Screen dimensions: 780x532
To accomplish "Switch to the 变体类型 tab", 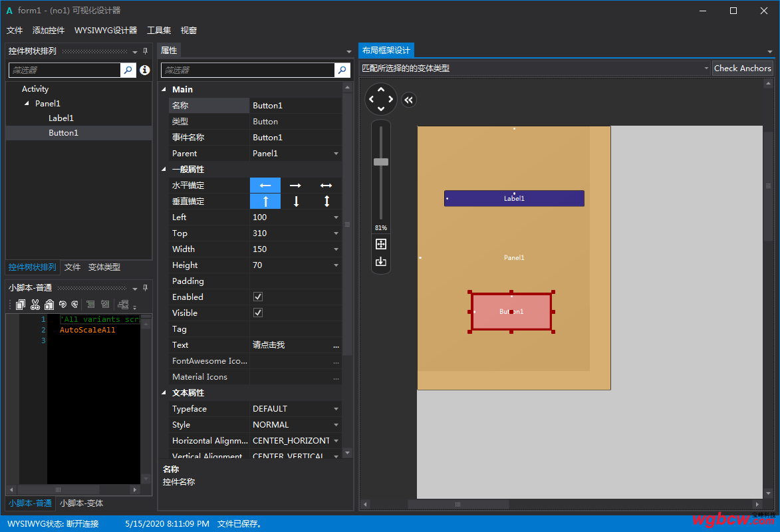I will coord(104,267).
